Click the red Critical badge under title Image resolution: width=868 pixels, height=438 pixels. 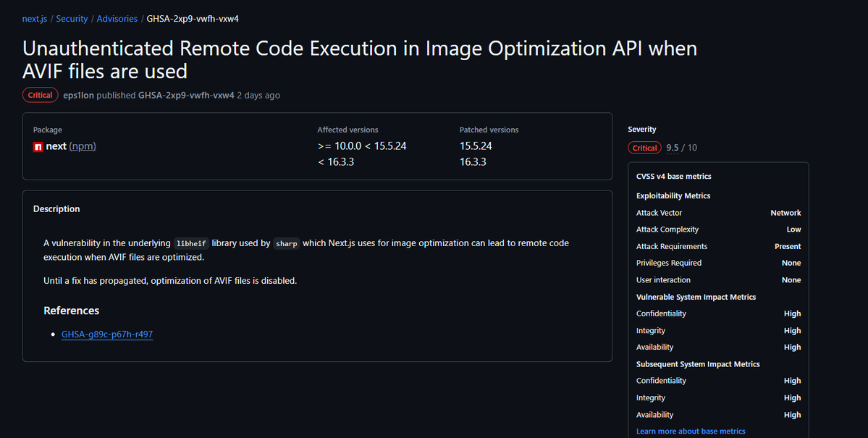pyautogui.click(x=40, y=96)
